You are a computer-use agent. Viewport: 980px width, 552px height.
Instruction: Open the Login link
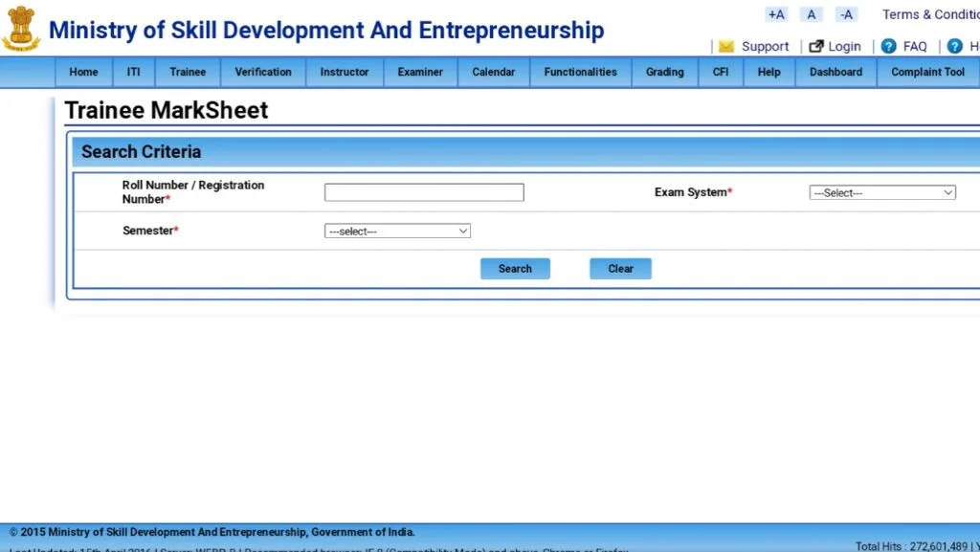(844, 46)
